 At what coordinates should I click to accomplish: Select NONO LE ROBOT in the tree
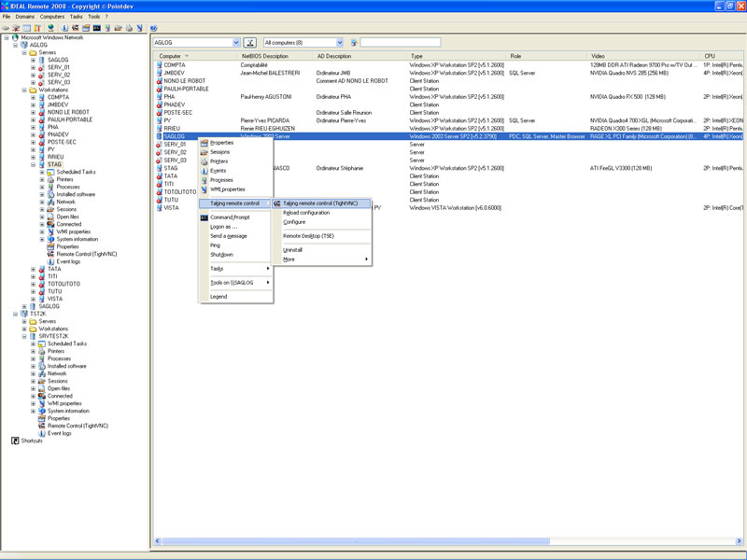coord(68,112)
